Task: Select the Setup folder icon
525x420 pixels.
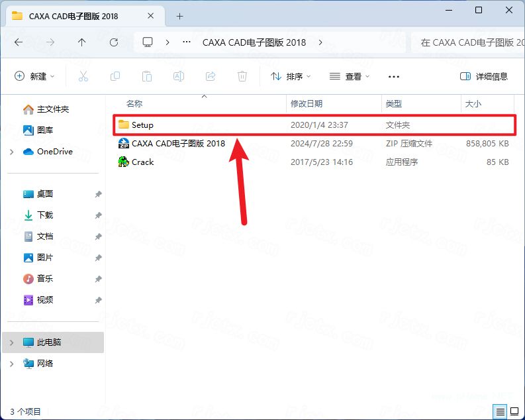Action: coord(124,125)
